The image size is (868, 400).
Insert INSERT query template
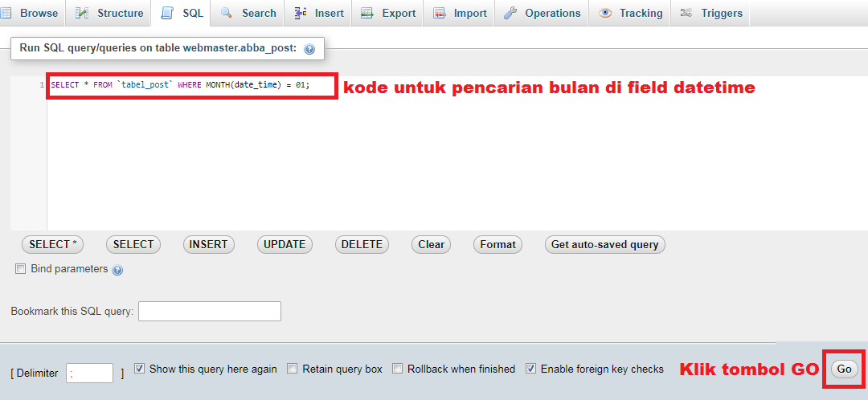[209, 244]
